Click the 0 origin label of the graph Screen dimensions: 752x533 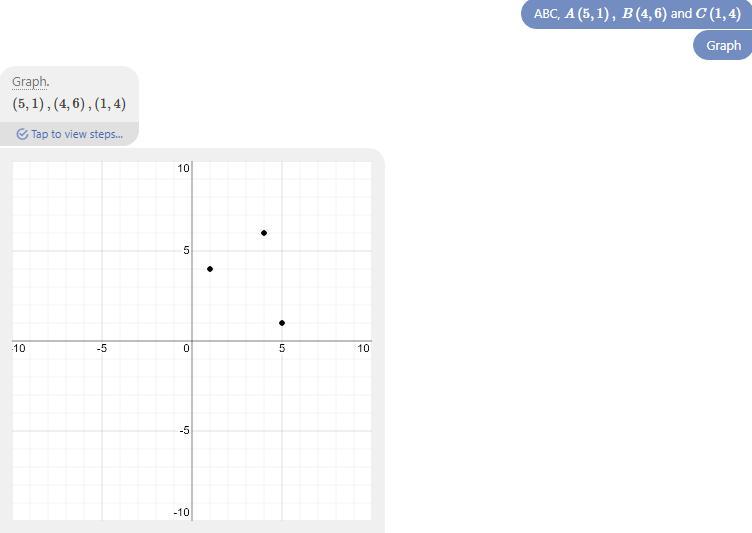(x=186, y=348)
